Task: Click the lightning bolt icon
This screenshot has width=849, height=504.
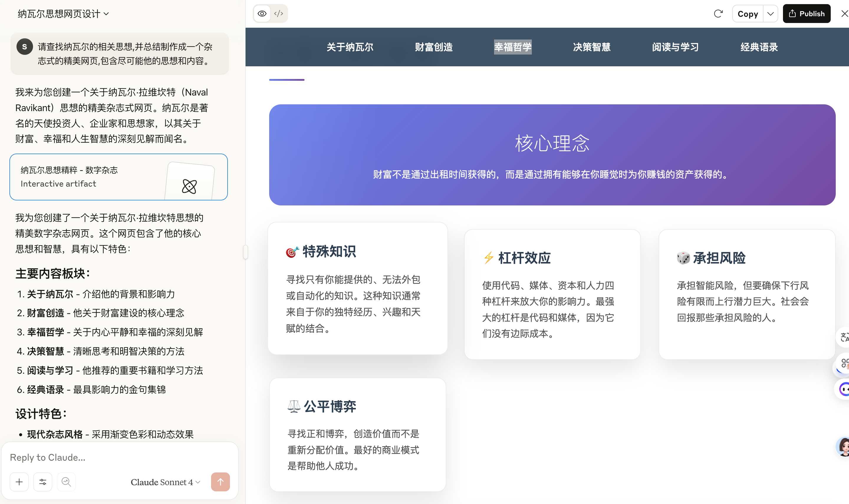Action: coord(488,258)
